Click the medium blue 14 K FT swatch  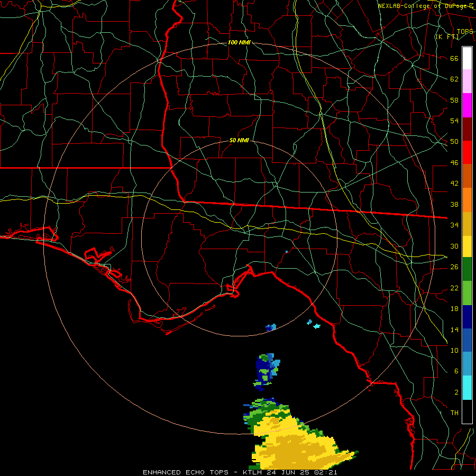467,340
